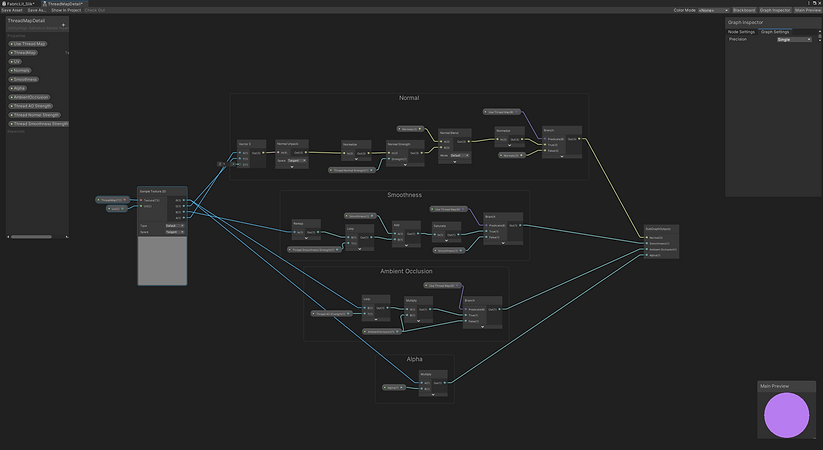823x450 pixels.
Task: Open the Color Mode dropdown
Action: pos(714,10)
